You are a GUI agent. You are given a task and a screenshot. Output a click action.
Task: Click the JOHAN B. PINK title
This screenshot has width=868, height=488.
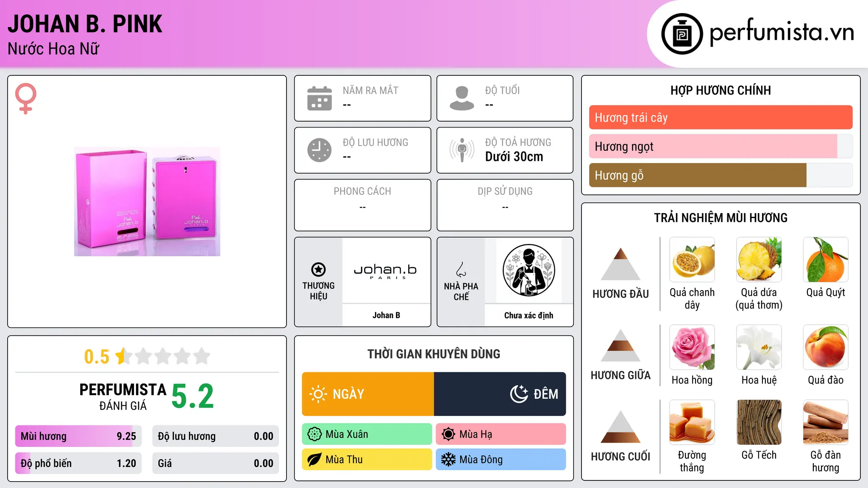[85, 24]
